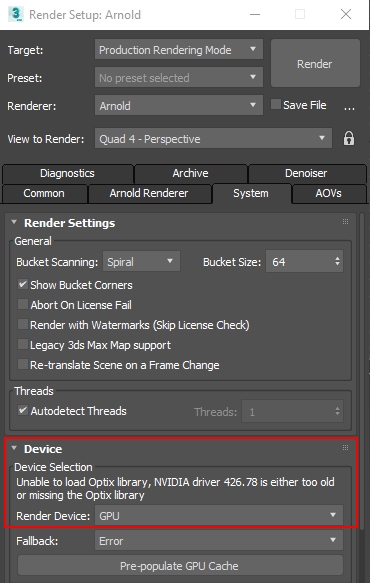Image resolution: width=370 pixels, height=583 pixels.
Task: Collapse the Render Settings rollout
Action: (x=14, y=222)
